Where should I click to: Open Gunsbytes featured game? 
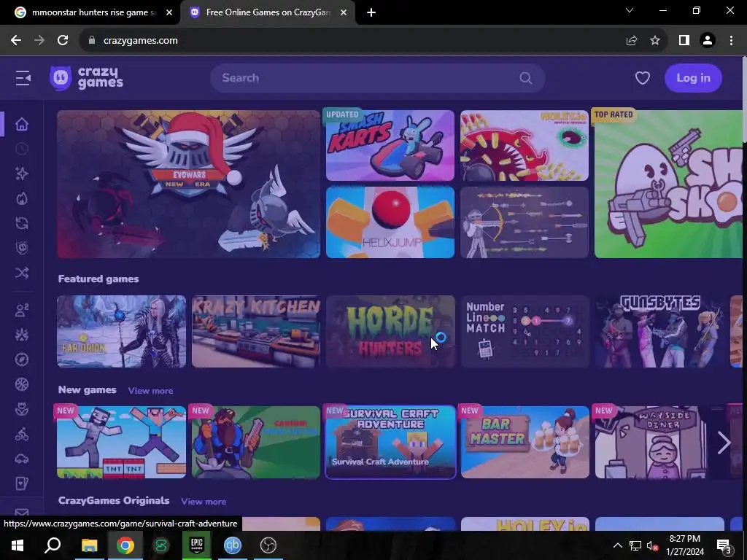point(659,332)
